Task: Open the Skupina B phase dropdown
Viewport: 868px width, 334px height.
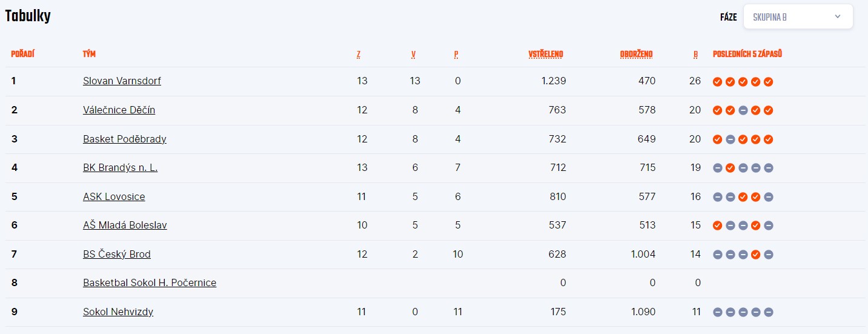Action: click(x=798, y=16)
